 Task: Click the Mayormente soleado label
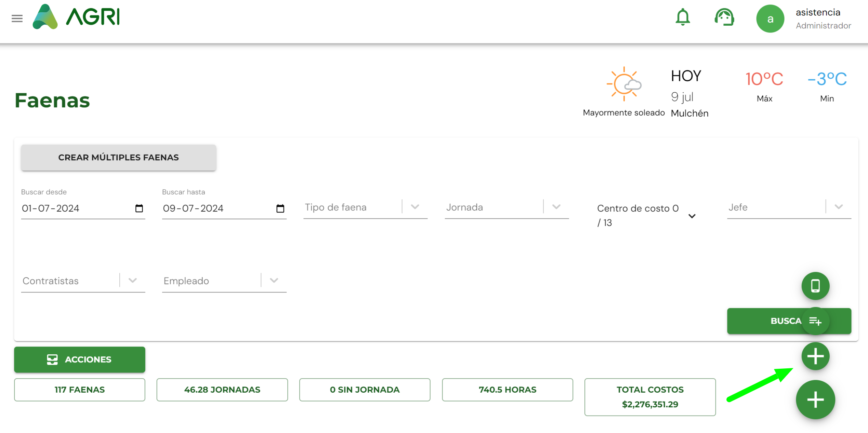tap(624, 113)
